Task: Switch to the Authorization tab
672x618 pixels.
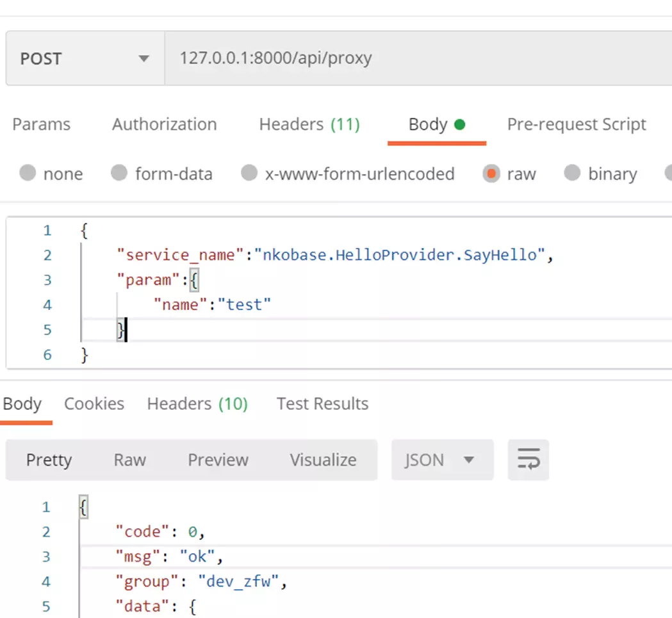Action: click(165, 124)
